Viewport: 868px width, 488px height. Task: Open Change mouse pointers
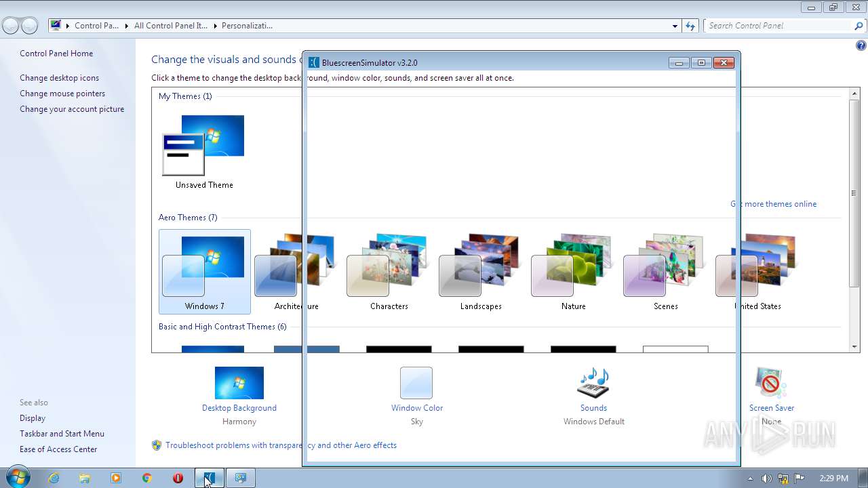coord(62,94)
